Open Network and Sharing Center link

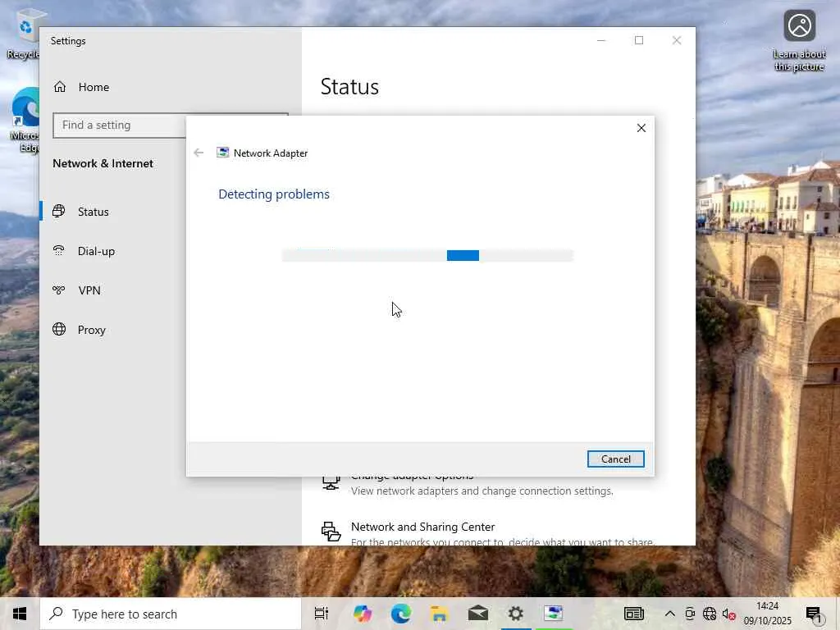pyautogui.click(x=422, y=527)
